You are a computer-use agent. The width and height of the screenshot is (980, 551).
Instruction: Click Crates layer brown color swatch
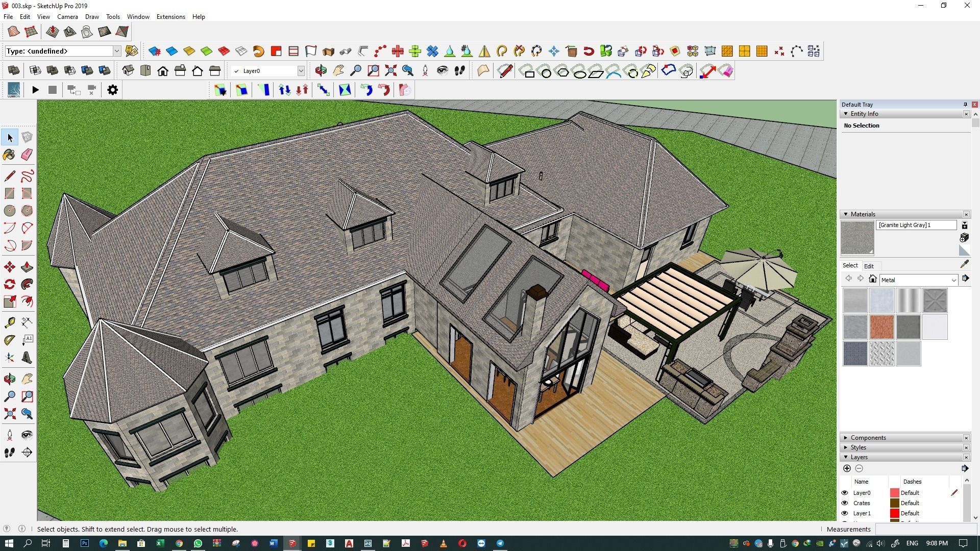coord(894,503)
